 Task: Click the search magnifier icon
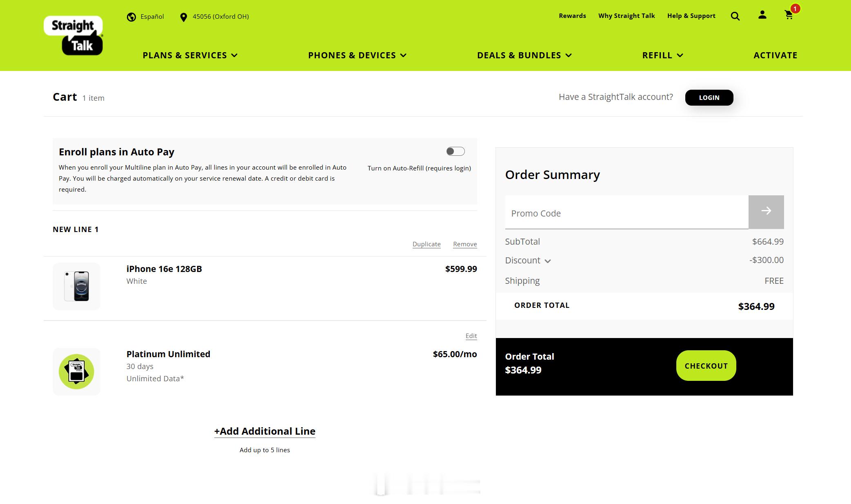click(735, 15)
